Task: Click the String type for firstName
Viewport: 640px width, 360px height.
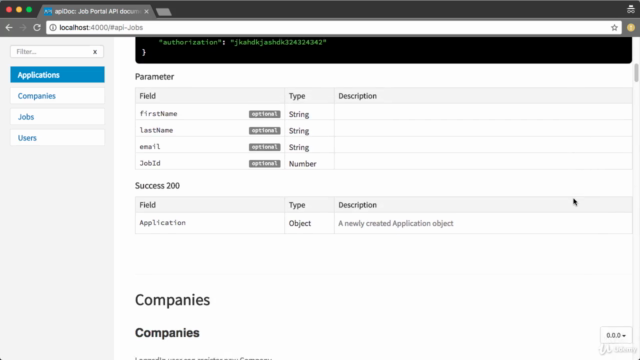Action: click(299, 114)
